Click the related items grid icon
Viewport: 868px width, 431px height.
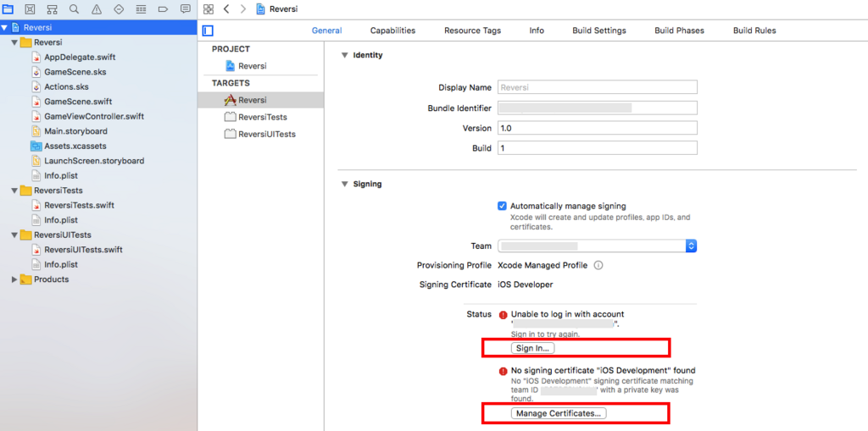pyautogui.click(x=209, y=8)
